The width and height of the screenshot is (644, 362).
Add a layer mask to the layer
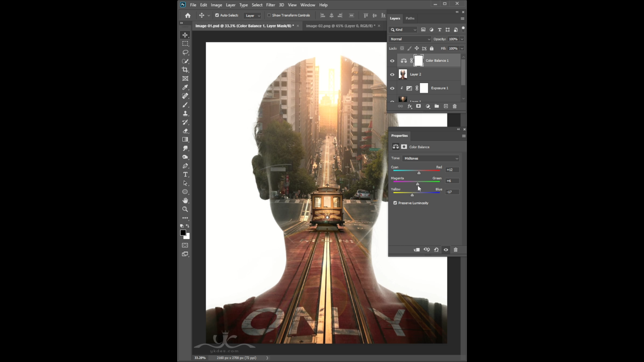(x=418, y=106)
